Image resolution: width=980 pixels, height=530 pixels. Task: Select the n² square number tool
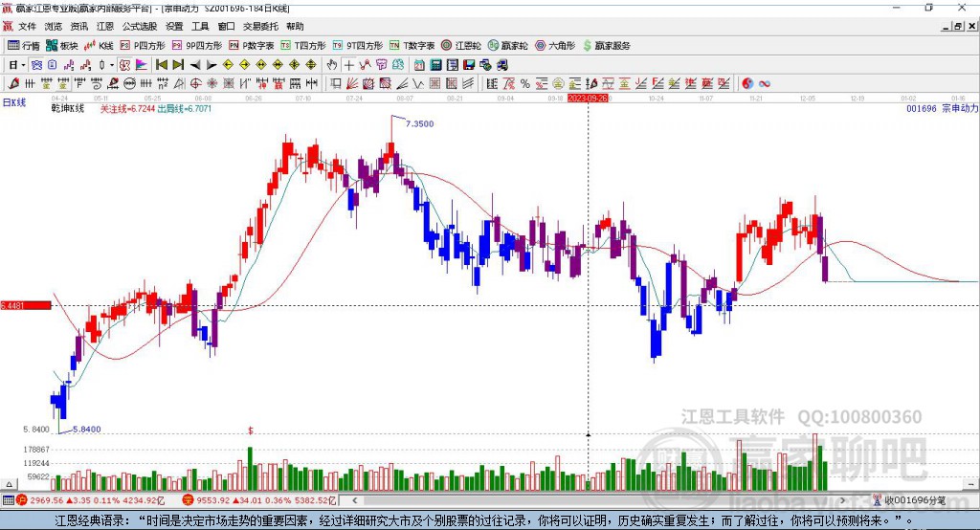pyautogui.click(x=163, y=83)
